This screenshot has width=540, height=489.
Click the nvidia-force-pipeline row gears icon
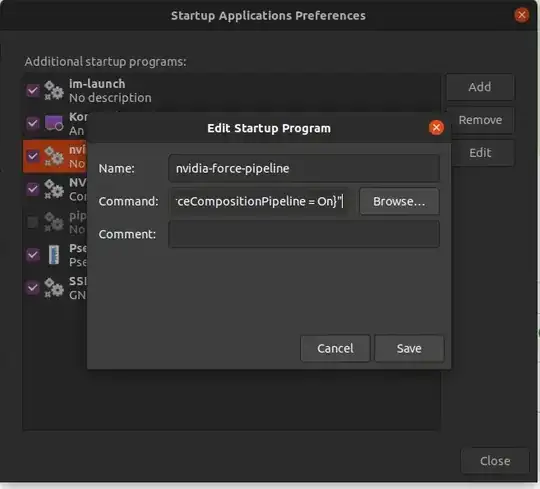(54, 156)
